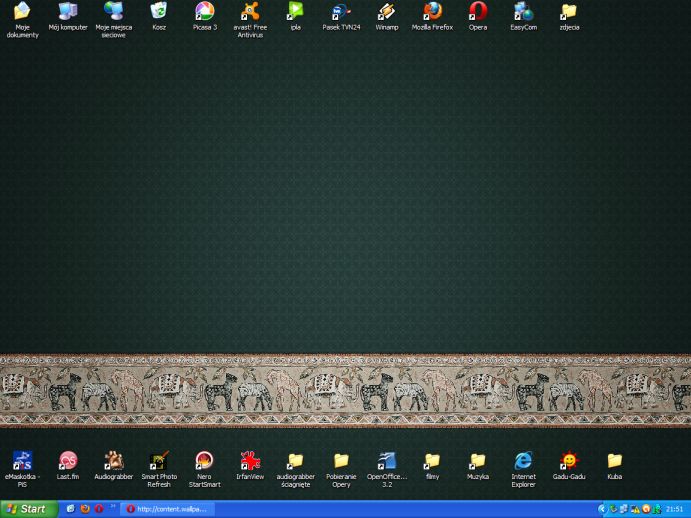This screenshot has width=691, height=518.
Task: Open the Windows Start menu
Action: (x=27, y=509)
